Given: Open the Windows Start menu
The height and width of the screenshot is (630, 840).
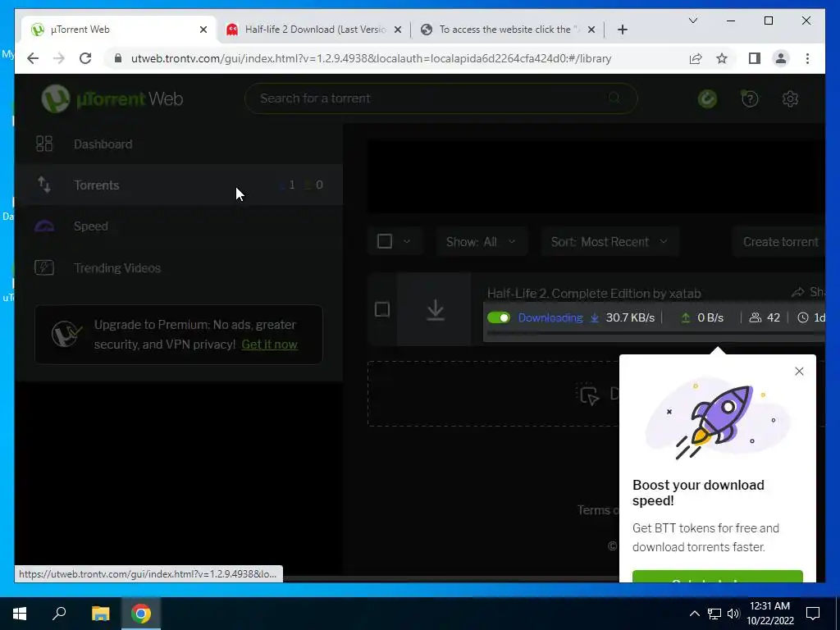Looking at the screenshot, I should pyautogui.click(x=20, y=614).
